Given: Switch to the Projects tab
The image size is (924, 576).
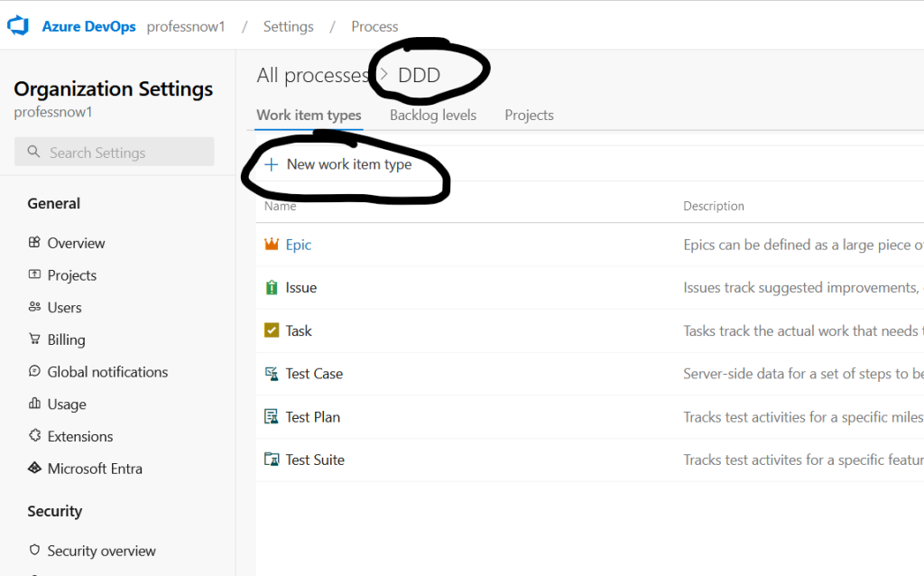Looking at the screenshot, I should coord(529,116).
